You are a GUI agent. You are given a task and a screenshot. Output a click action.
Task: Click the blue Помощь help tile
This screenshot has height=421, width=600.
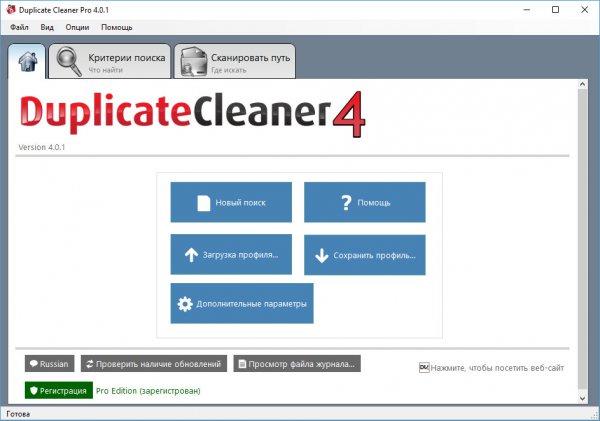pyautogui.click(x=365, y=202)
